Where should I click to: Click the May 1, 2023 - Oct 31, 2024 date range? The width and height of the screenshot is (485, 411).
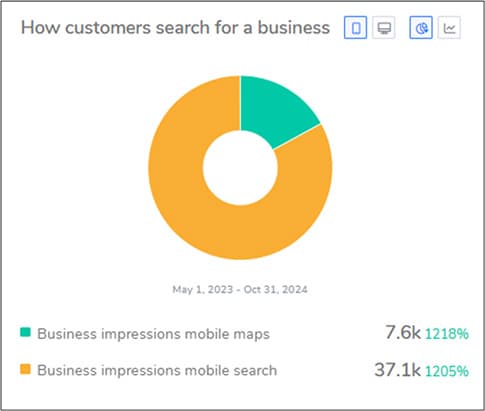click(x=240, y=289)
